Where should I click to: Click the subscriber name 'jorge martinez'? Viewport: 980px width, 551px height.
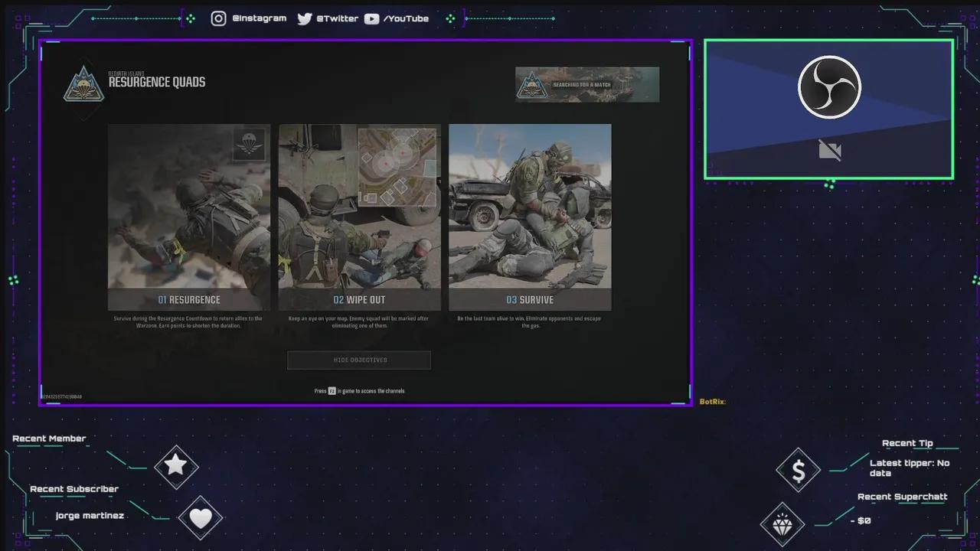(90, 516)
